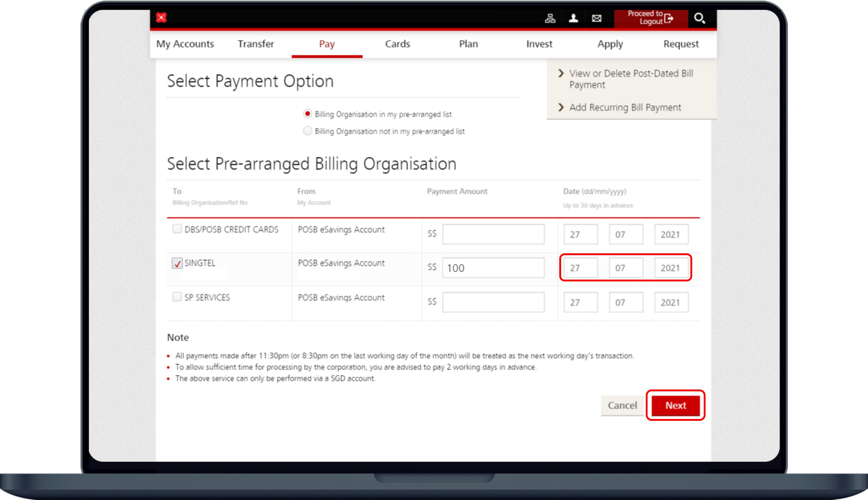Expand Add Recurring Bill Payment link
868x500 pixels.
pos(625,107)
